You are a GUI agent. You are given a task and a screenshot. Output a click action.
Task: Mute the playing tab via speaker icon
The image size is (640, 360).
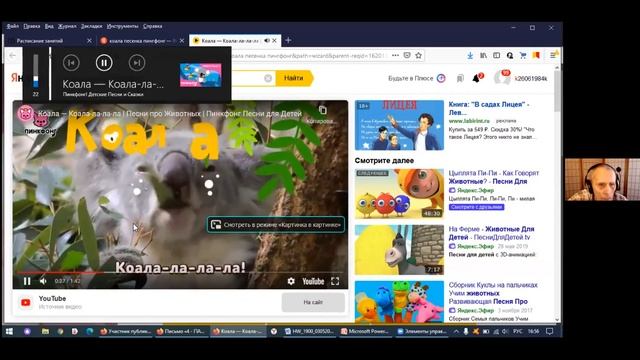click(267, 41)
